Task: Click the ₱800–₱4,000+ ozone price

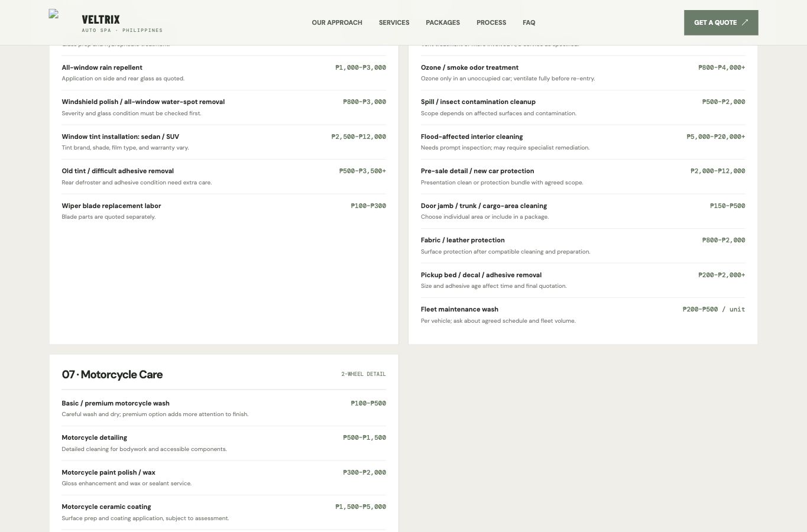Action: pos(721,67)
